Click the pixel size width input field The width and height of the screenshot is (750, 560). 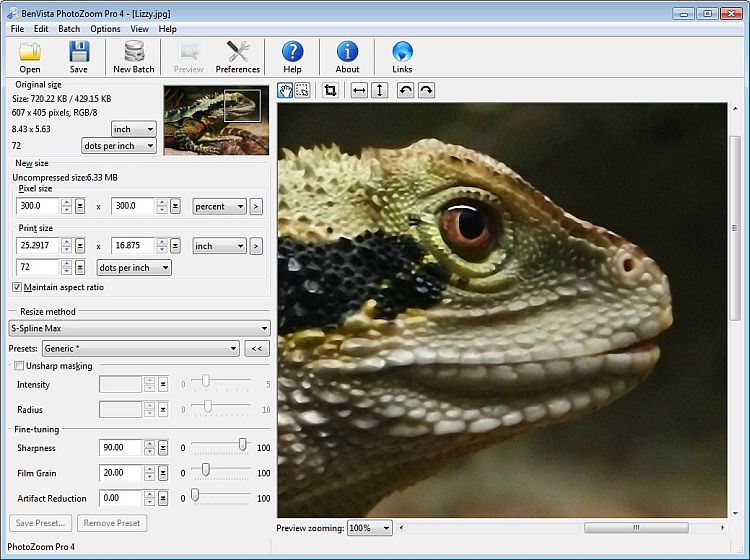coord(37,206)
